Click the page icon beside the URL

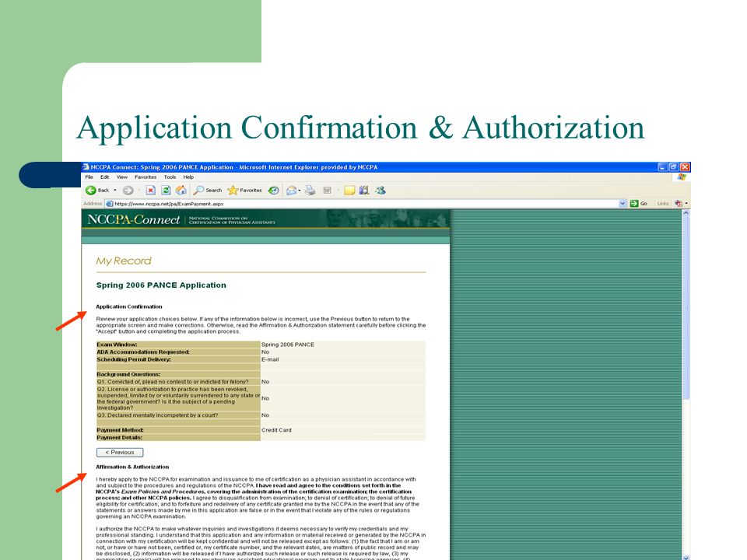coord(109,204)
